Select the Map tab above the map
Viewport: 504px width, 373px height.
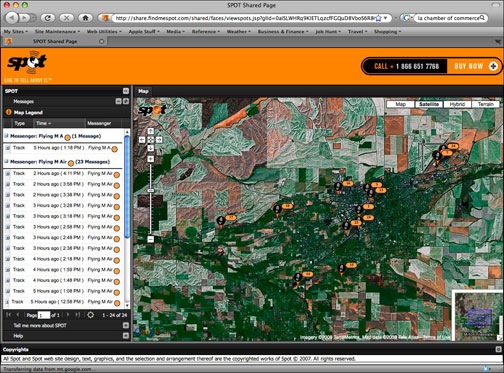point(143,91)
